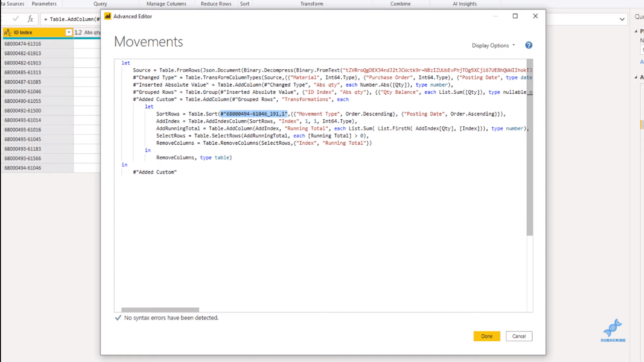Click the SortRows line in code
This screenshot has height=362, width=644.
[330, 114]
